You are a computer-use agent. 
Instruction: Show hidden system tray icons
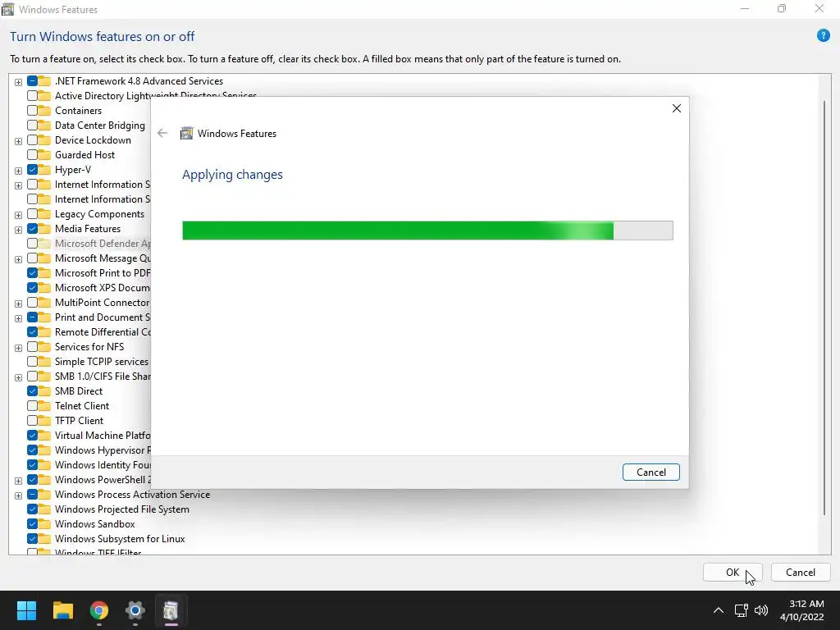coord(719,610)
